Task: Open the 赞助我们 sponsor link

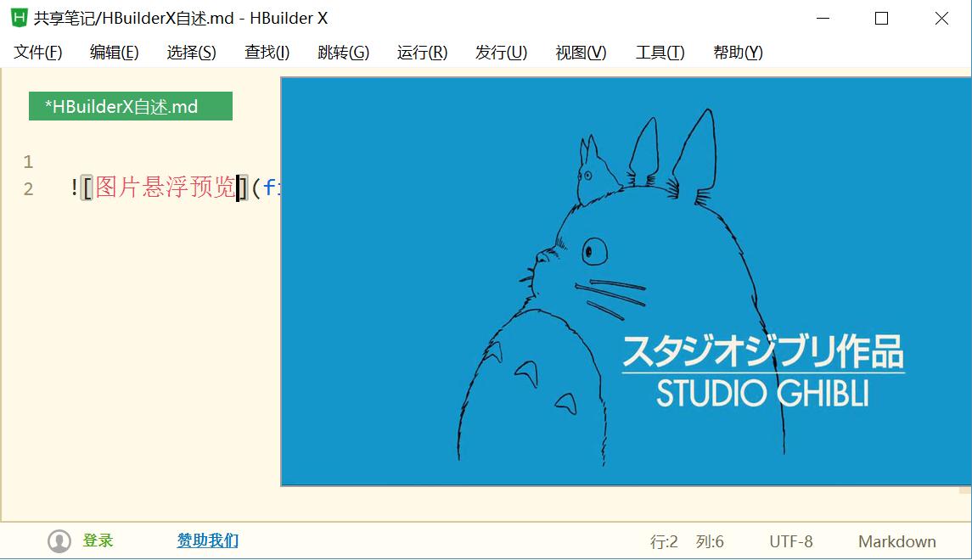Action: click(208, 540)
